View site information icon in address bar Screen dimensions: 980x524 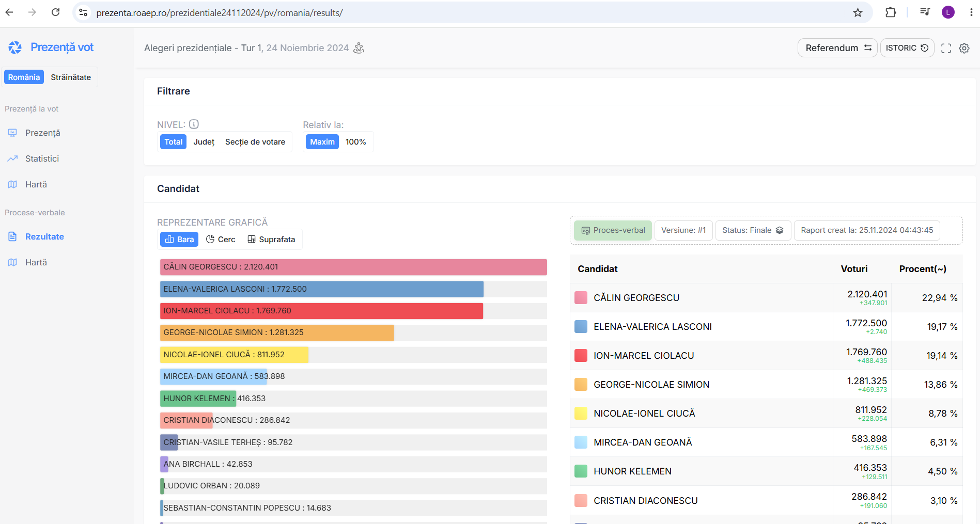tap(83, 12)
